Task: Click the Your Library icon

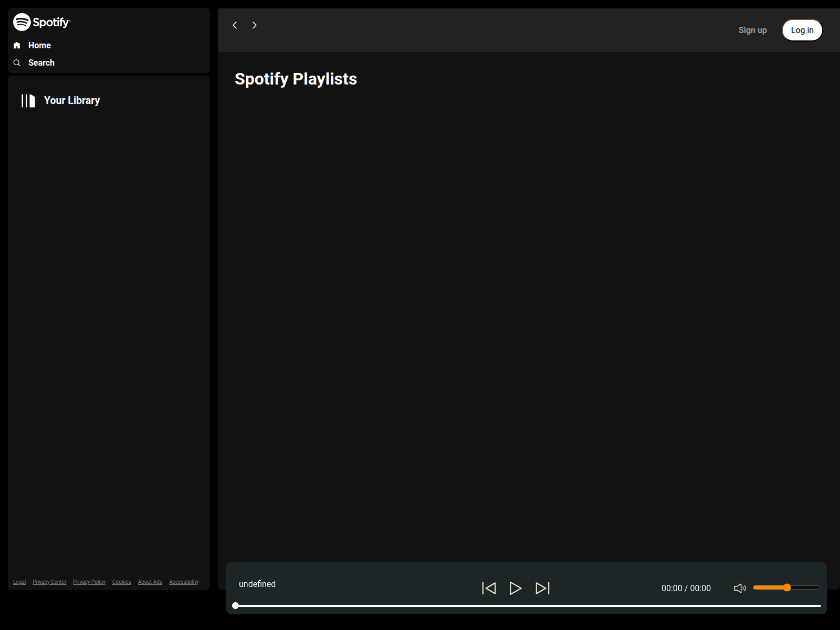Action: (28, 101)
